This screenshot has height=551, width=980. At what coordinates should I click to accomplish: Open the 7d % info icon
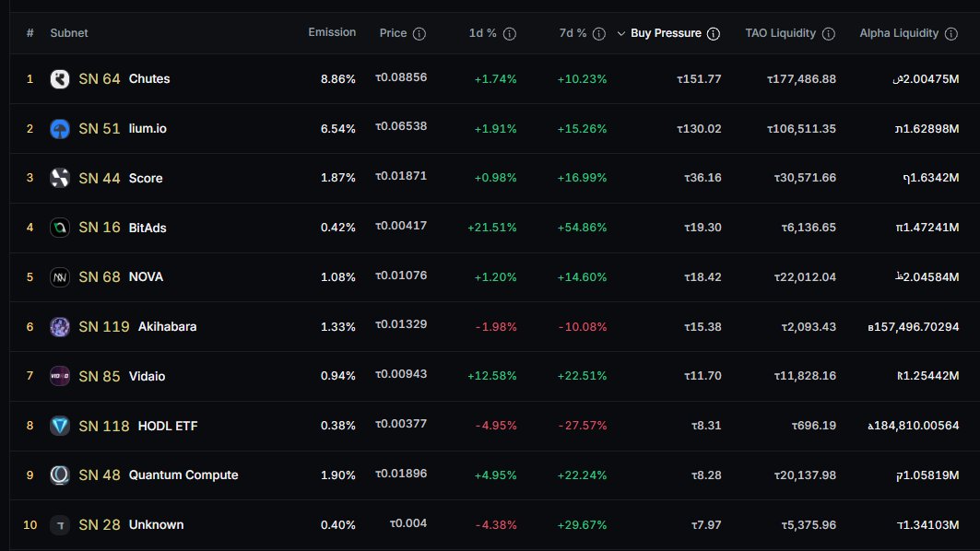[601, 33]
